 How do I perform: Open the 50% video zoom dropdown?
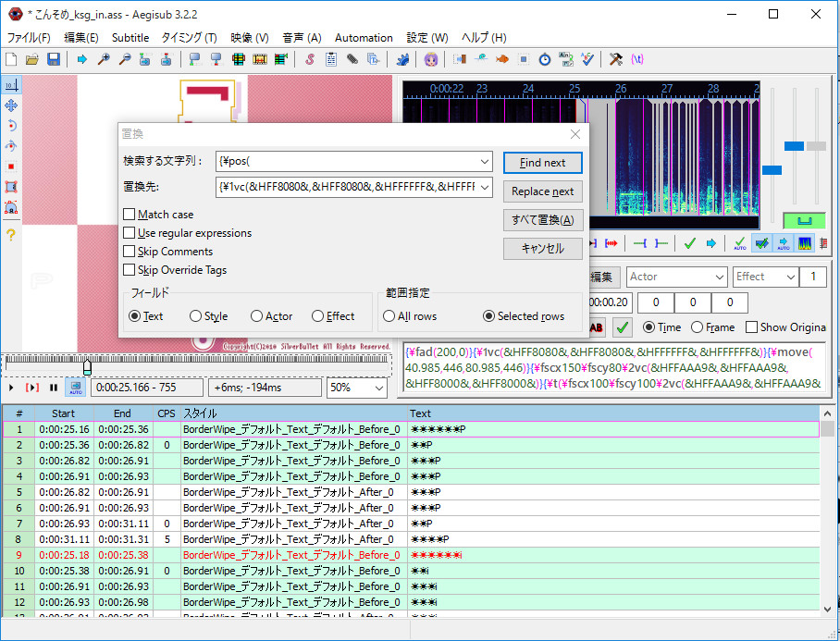[x=356, y=388]
